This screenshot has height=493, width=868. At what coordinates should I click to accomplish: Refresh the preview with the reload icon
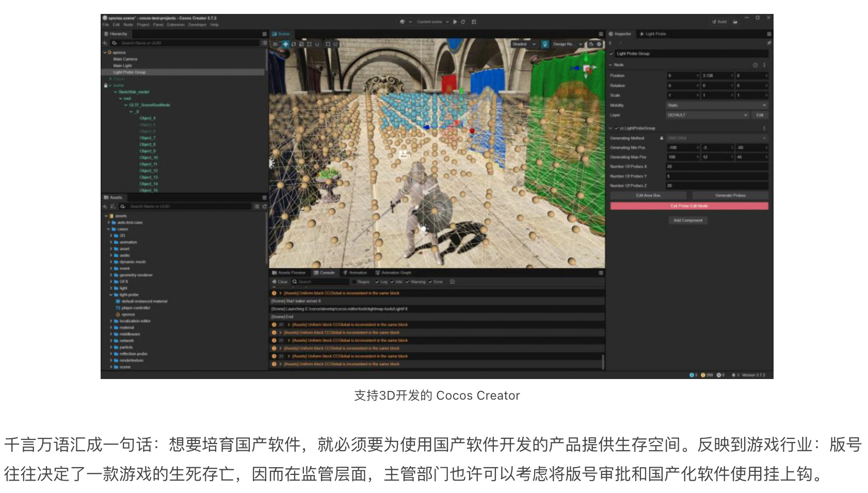463,22
